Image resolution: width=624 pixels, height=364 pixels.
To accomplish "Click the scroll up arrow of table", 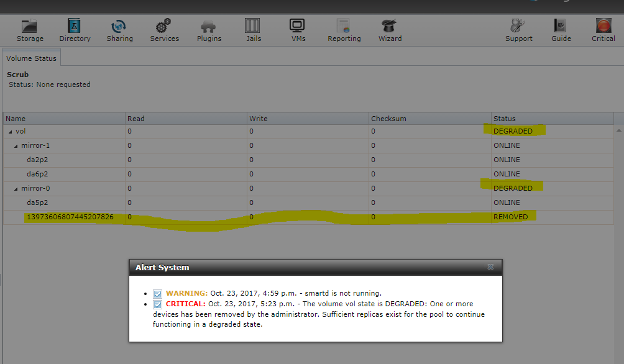I will (618, 130).
